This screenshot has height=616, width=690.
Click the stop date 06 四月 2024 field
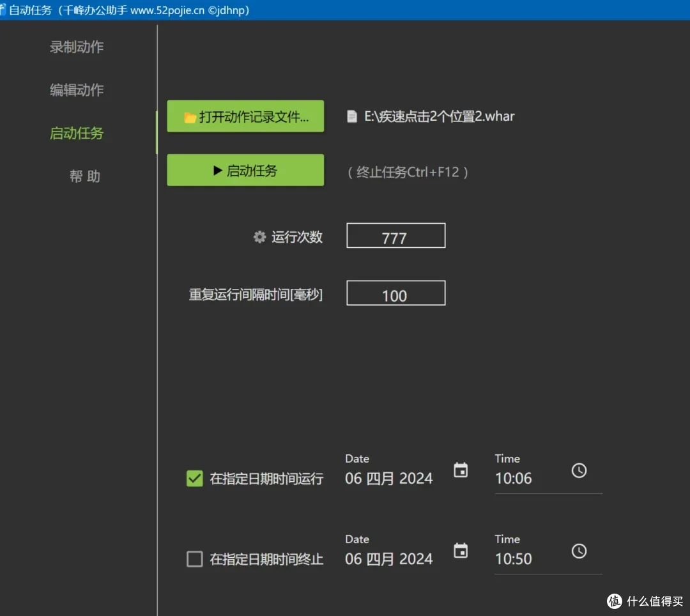click(389, 558)
